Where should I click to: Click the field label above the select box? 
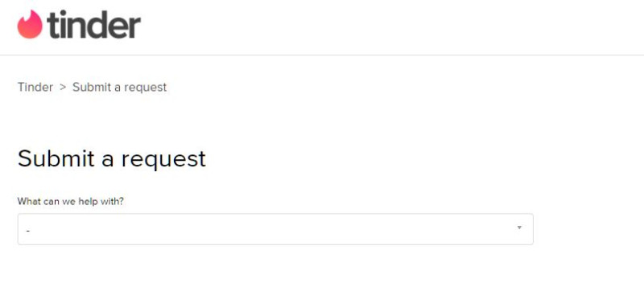tap(71, 201)
